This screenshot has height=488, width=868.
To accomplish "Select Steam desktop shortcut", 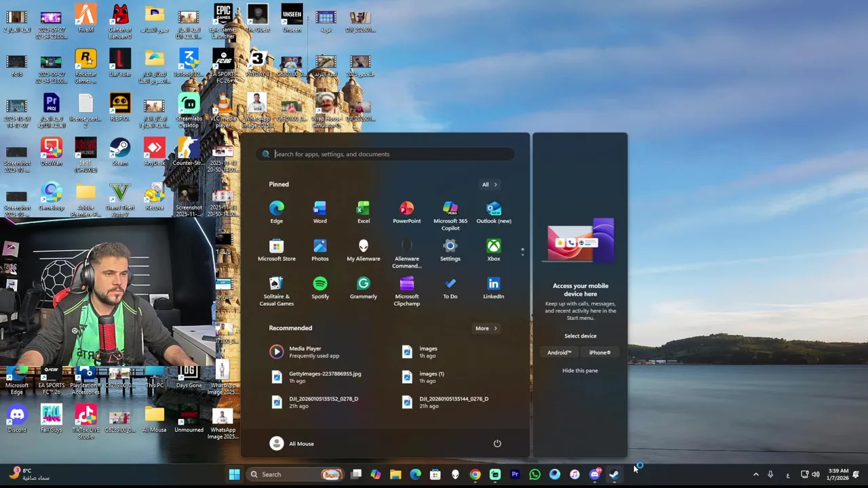I will (120, 152).
